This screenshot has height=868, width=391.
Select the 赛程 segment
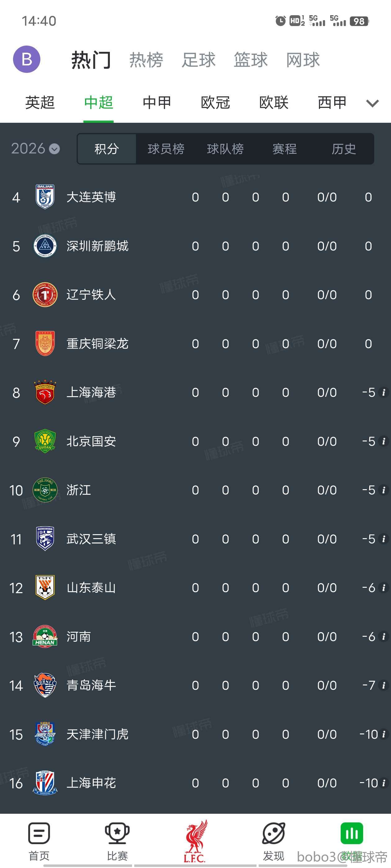point(284,149)
